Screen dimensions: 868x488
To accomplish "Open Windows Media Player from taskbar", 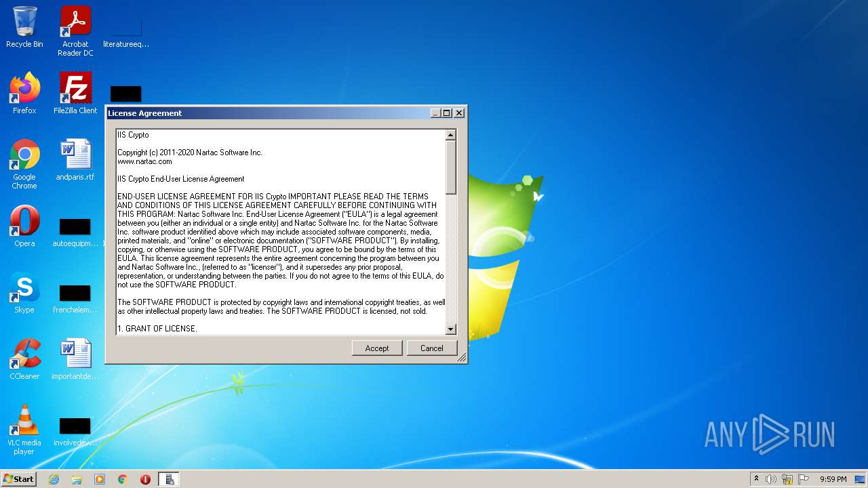I will (100, 479).
